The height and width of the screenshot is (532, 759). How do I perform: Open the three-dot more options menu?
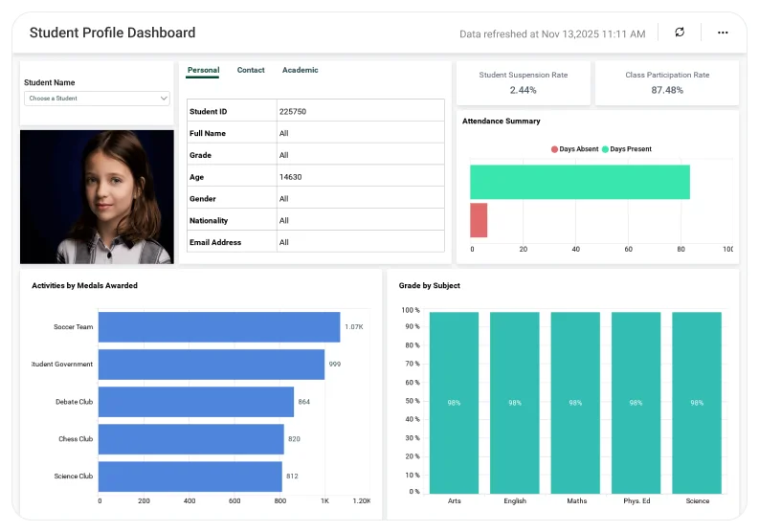723,33
